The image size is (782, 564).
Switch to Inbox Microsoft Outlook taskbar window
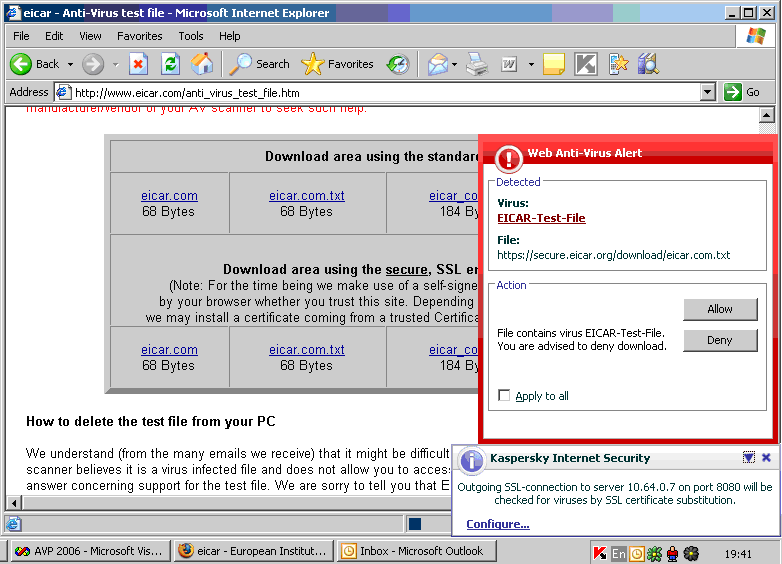(416, 551)
